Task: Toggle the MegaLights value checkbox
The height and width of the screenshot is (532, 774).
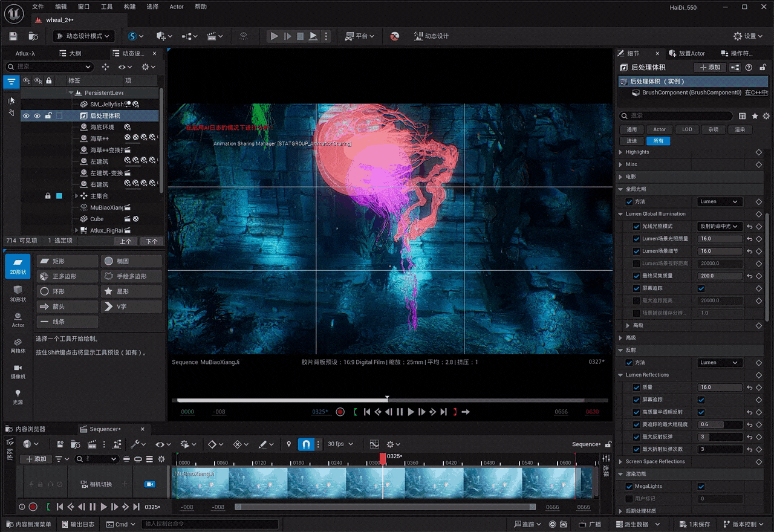Action: click(x=701, y=487)
